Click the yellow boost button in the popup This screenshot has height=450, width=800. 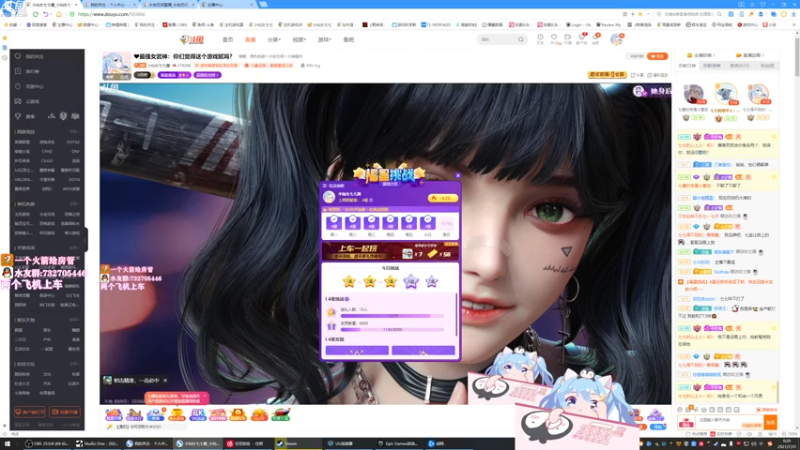point(442,198)
